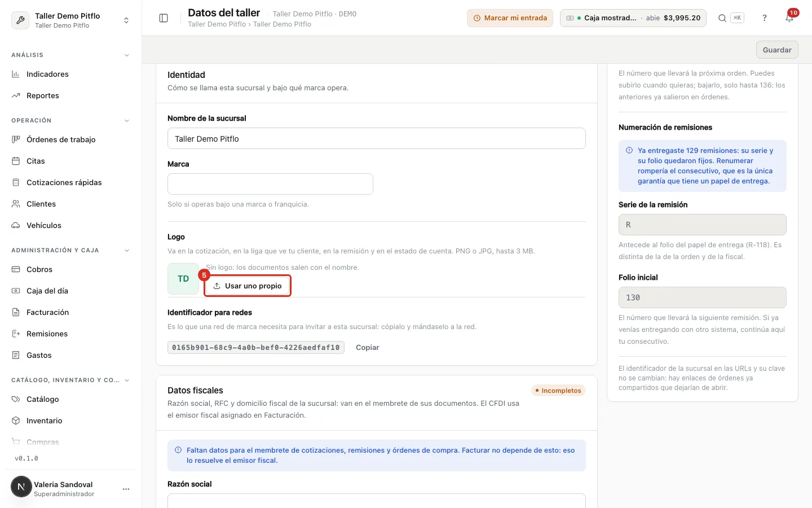Collapse the OPERACIÓN section
The width and height of the screenshot is (812, 508).
127,121
